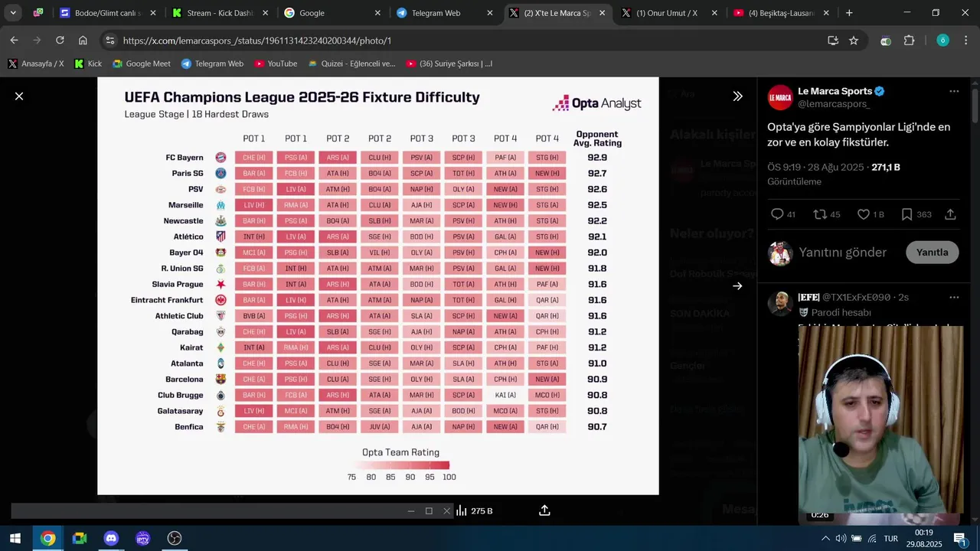Screen dimensions: 980x551
Task: Go back in browser history
Action: tap(15, 40)
